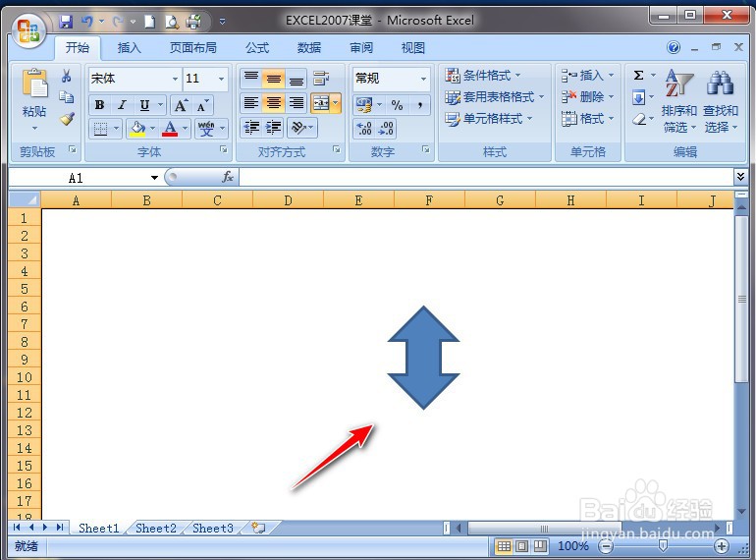This screenshot has width=756, height=560.
Task: Zoom in with plus button
Action: pyautogui.click(x=722, y=546)
